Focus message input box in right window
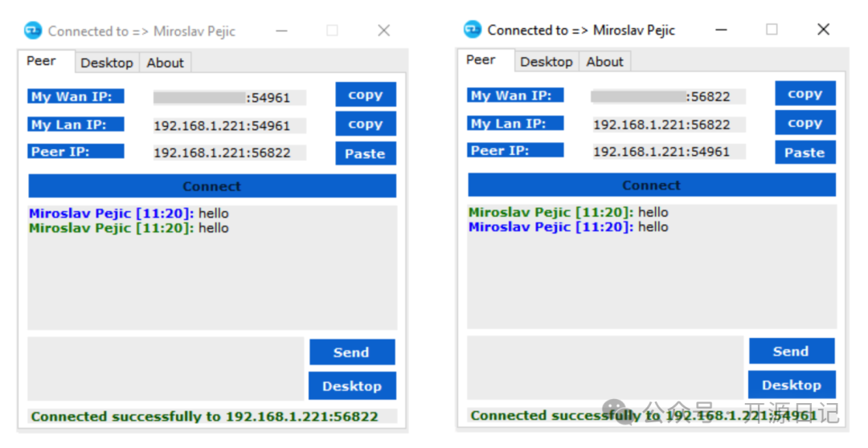This screenshot has height=448, width=868. click(605, 368)
